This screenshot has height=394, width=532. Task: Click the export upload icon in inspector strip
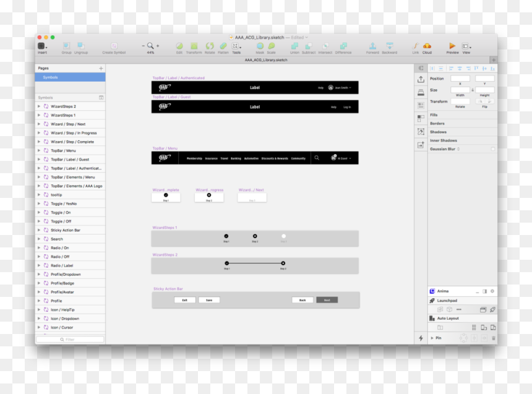coord(421,79)
